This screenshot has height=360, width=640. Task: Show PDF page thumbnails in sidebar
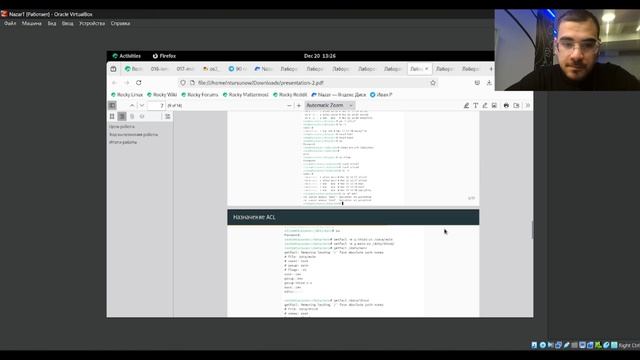pyautogui.click(x=112, y=116)
